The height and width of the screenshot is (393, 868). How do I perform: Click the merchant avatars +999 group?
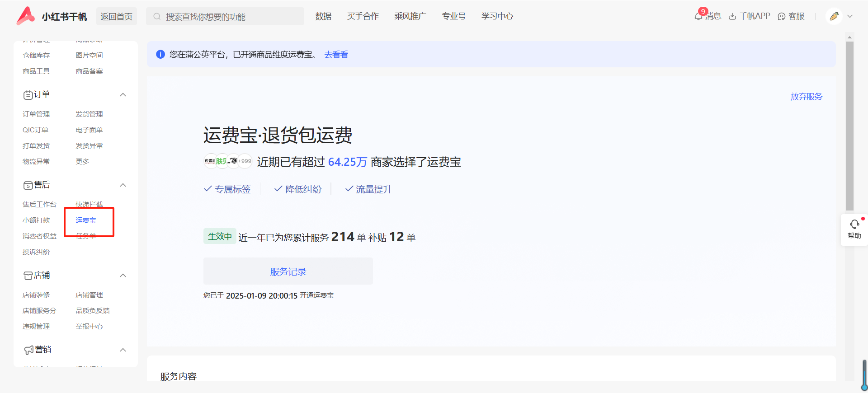(x=228, y=161)
